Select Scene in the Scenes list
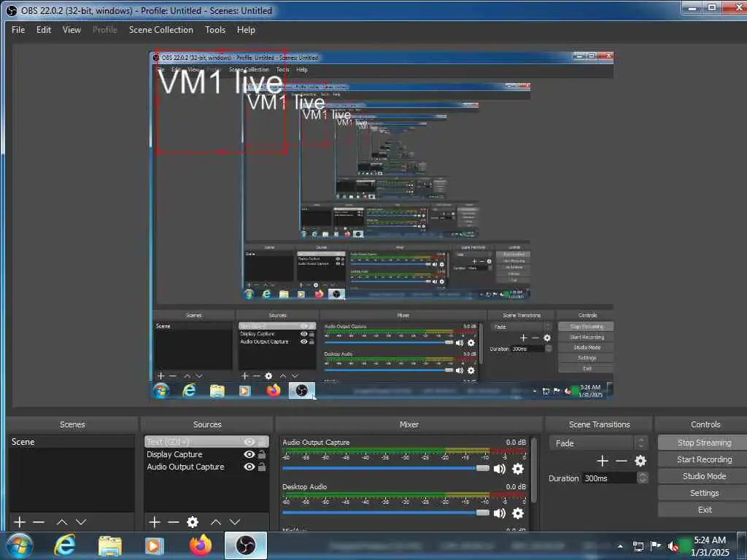 tap(71, 442)
